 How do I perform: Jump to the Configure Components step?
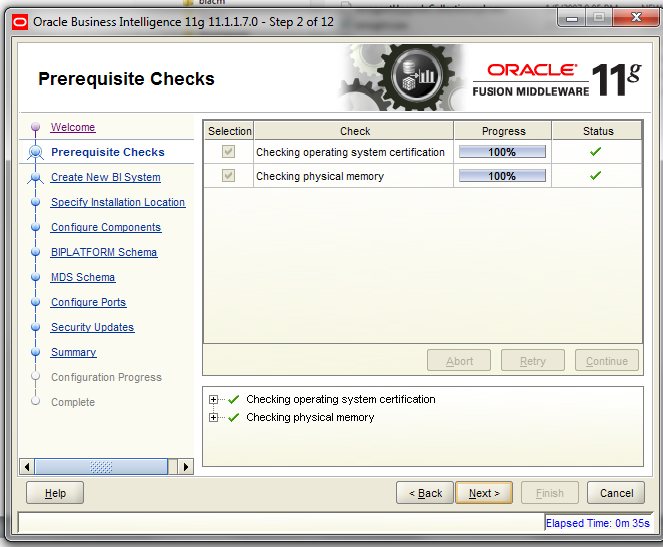click(106, 227)
